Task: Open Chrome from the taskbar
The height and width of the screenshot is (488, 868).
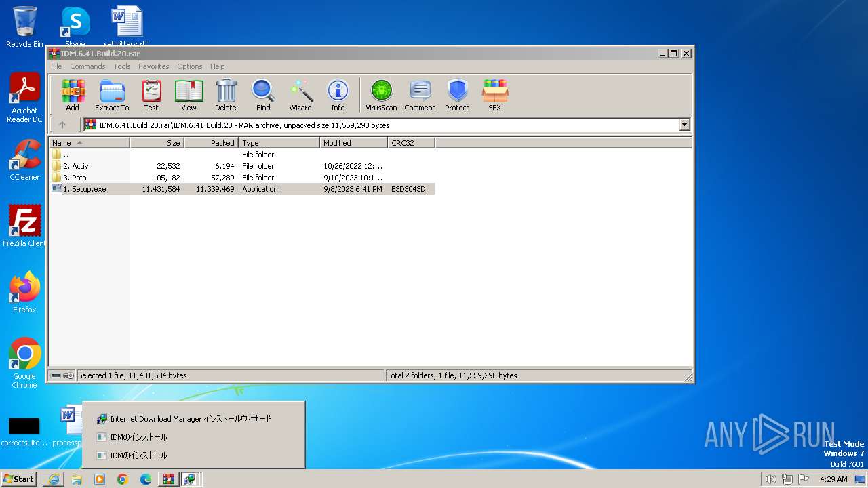Action: (123, 479)
